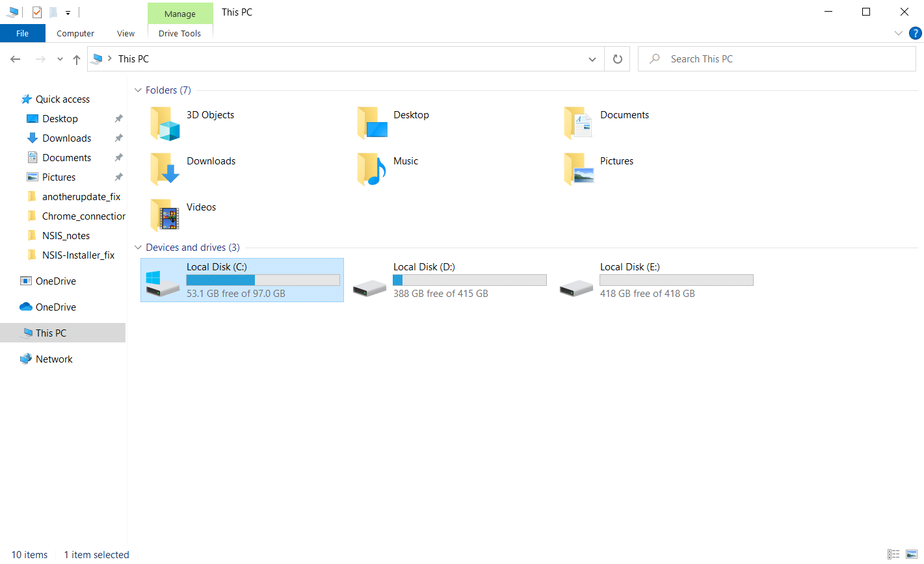Open NSIS-Installer_fix folder in sidebar
The width and height of the screenshot is (924, 564).
pyautogui.click(x=78, y=255)
